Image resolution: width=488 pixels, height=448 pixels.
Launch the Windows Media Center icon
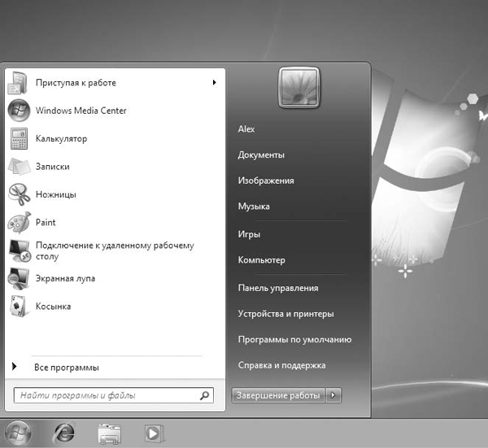tap(19, 111)
